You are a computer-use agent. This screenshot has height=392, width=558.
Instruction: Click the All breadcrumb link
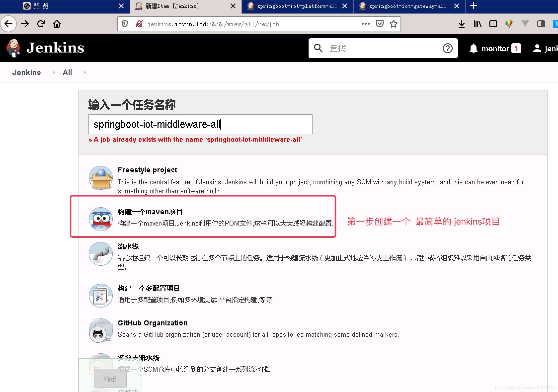coord(67,72)
